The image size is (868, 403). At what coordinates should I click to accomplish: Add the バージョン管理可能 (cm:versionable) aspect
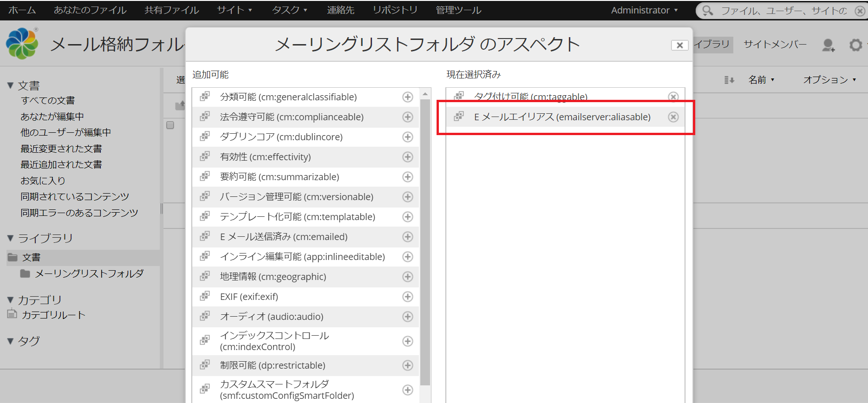pos(407,197)
